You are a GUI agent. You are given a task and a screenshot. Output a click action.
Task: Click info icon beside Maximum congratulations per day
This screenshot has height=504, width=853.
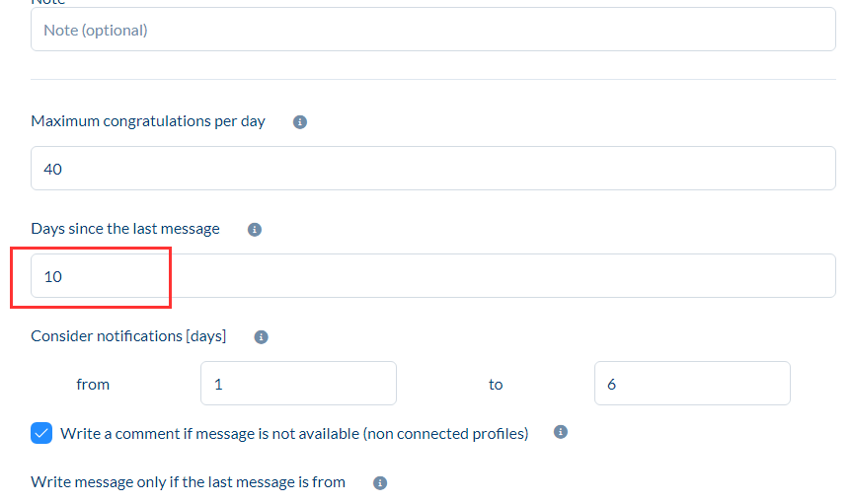click(x=300, y=122)
